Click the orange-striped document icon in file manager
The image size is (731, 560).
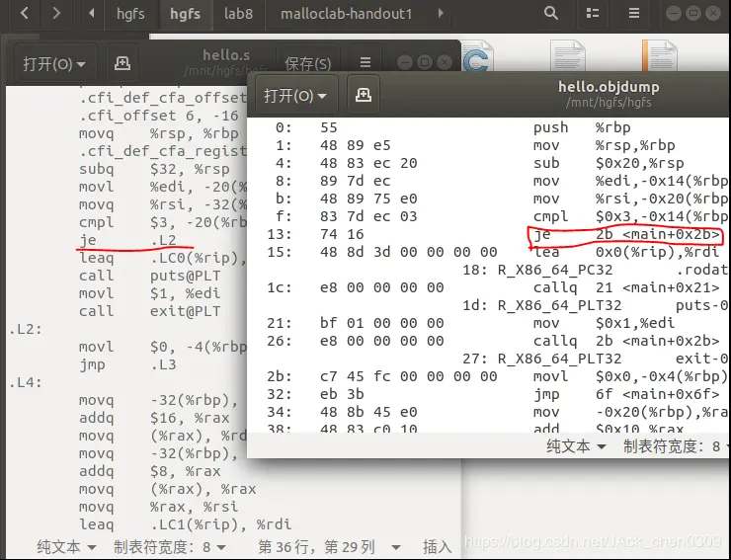pyautogui.click(x=659, y=56)
